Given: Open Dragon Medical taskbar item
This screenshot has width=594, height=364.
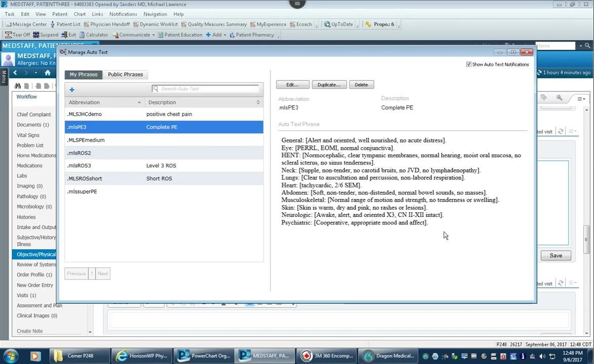Looking at the screenshot, I should [388, 356].
